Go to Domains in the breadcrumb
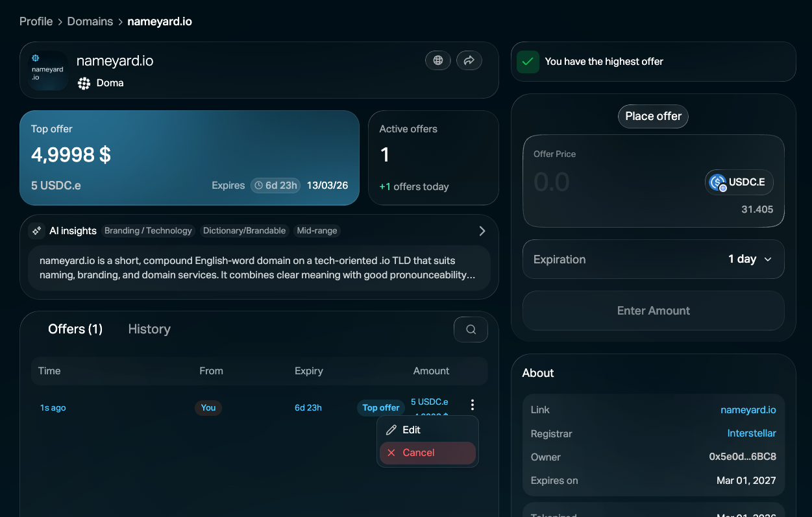Screen dimensions: 812x517 pos(90,21)
